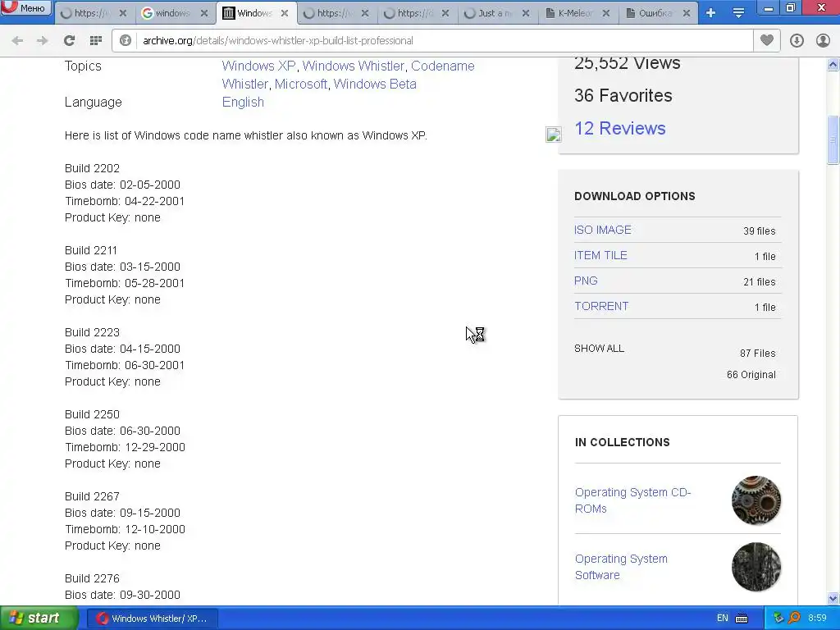Click the archive.org address bar field
The width and height of the screenshot is (840, 630).
pyautogui.click(x=432, y=41)
